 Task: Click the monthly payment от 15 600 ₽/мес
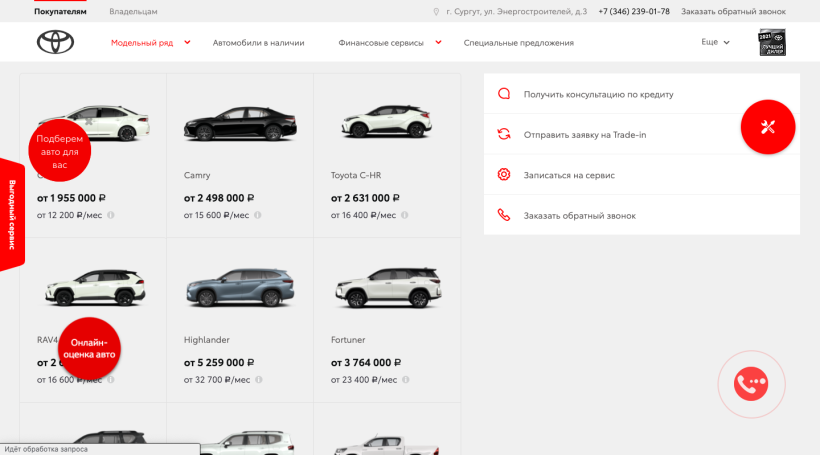coord(216,215)
